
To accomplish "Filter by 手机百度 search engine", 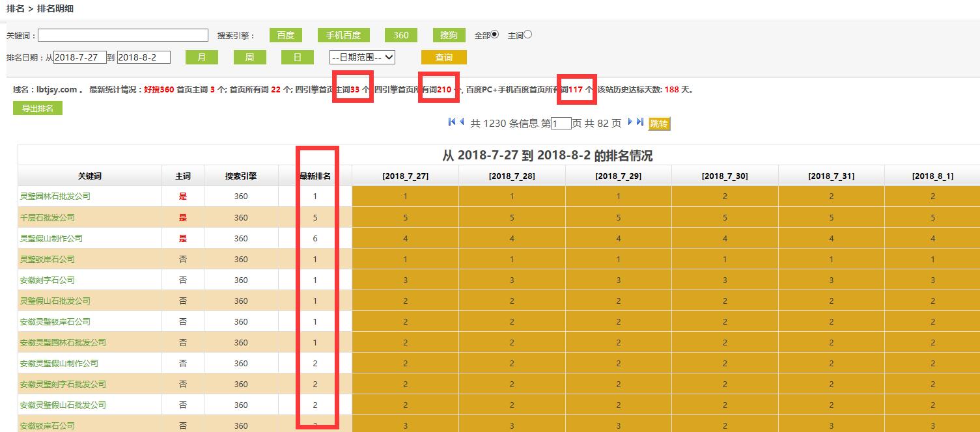I will (x=344, y=35).
